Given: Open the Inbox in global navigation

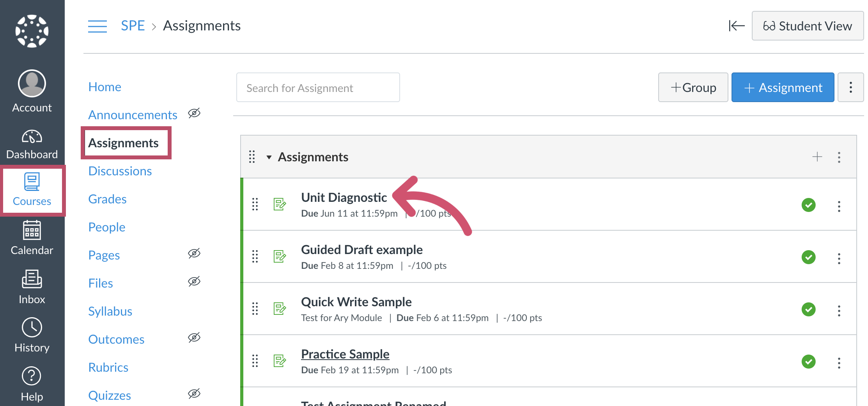Looking at the screenshot, I should pos(32,287).
